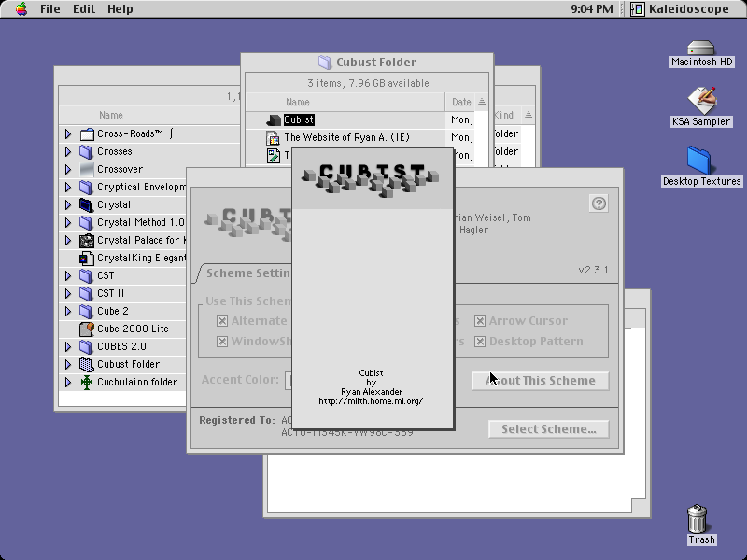Click the v2.3.1 version text
Viewport: 747px width, 560px height.
(x=593, y=270)
